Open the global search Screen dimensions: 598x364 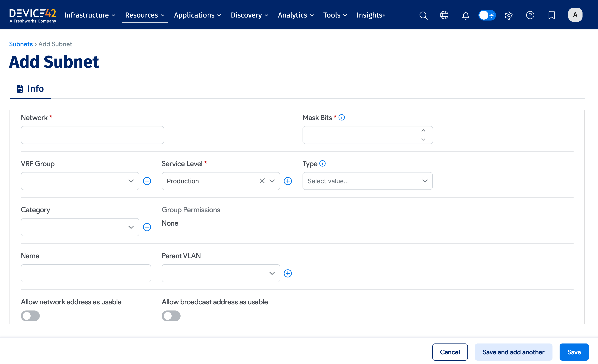(x=423, y=15)
